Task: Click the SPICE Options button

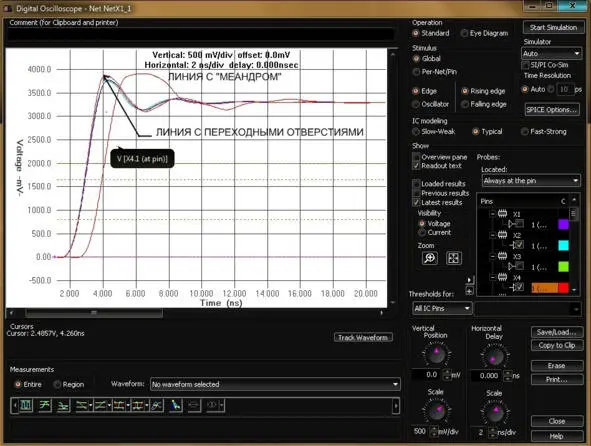Action: pos(552,110)
